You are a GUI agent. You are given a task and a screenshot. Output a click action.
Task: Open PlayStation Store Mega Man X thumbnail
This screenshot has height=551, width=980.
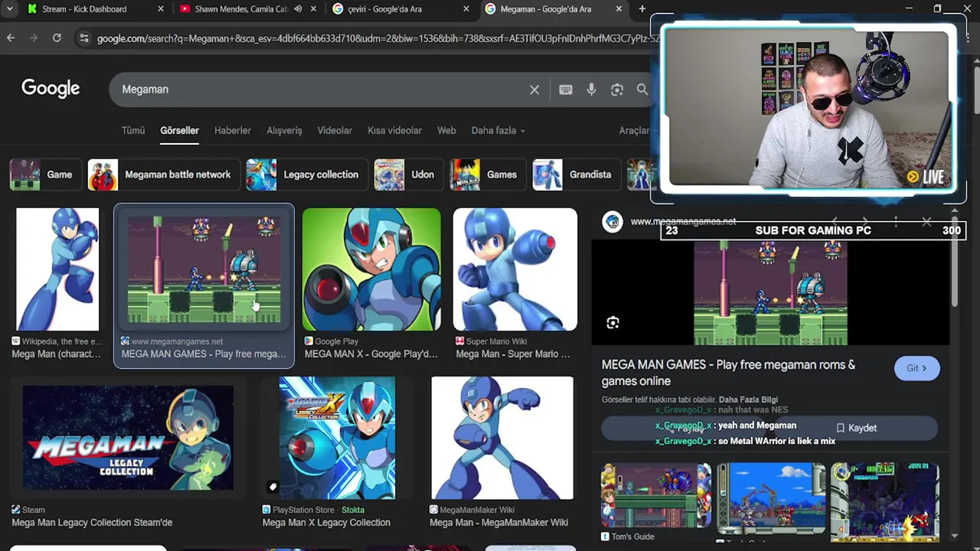(337, 438)
